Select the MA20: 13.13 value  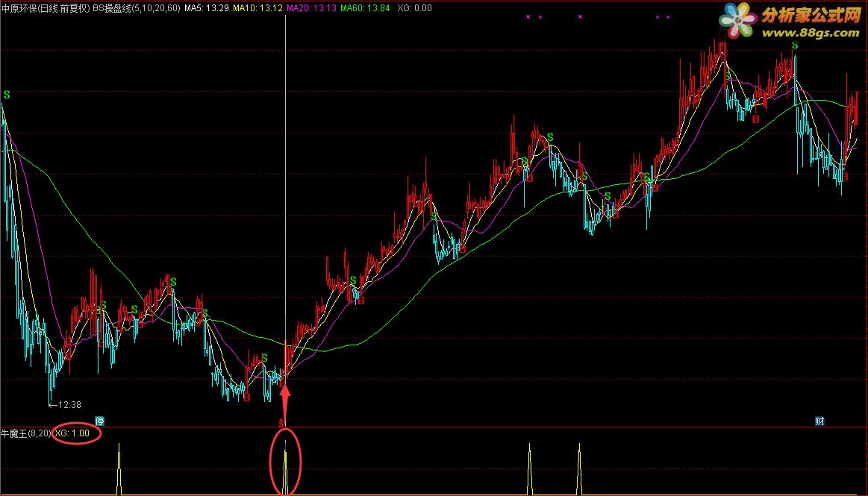[x=311, y=8]
